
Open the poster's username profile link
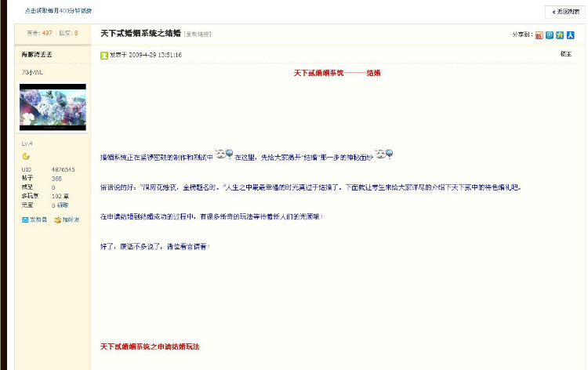37,54
